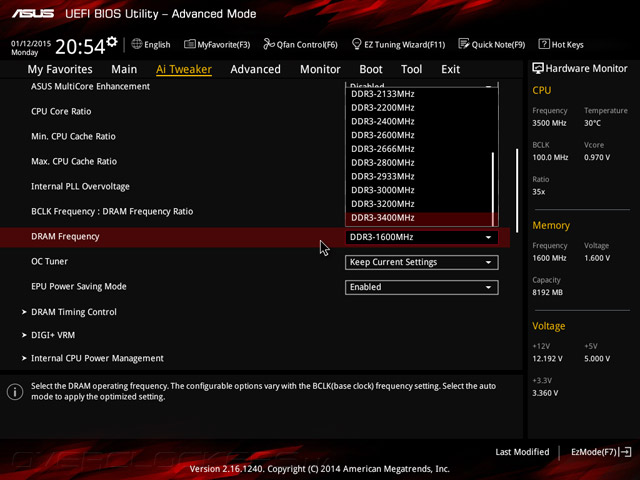
Task: Select BCLK Frequency : DRAM Frequency Ratio row
Action: point(112,211)
